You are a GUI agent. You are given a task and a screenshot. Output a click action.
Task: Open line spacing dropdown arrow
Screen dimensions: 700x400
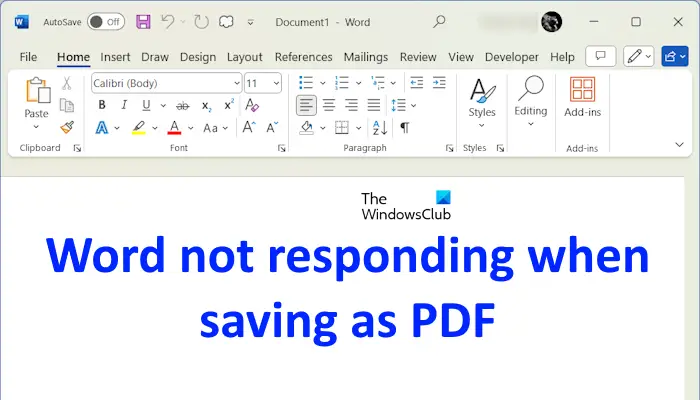pos(413,105)
